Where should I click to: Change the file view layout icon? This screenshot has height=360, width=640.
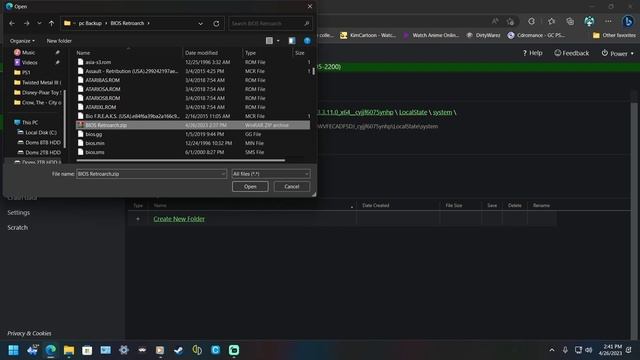pyautogui.click(x=269, y=40)
